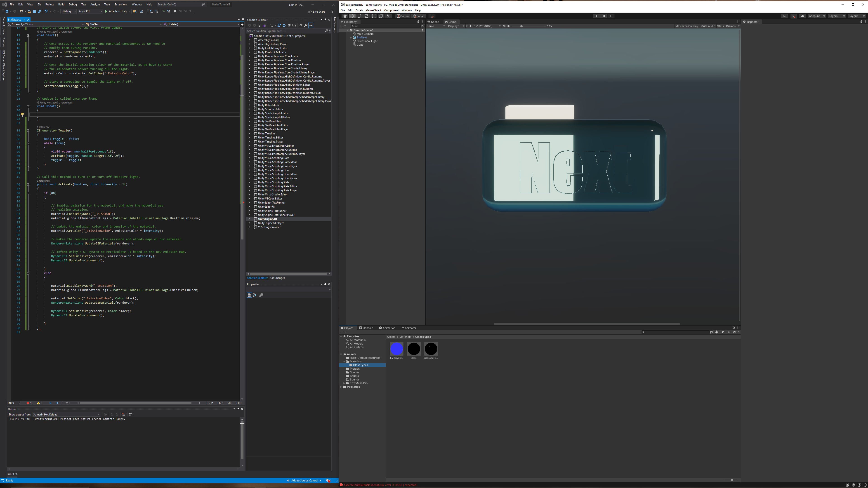
Task: Expand the BtnNext hierarchy object
Action: (x=351, y=38)
